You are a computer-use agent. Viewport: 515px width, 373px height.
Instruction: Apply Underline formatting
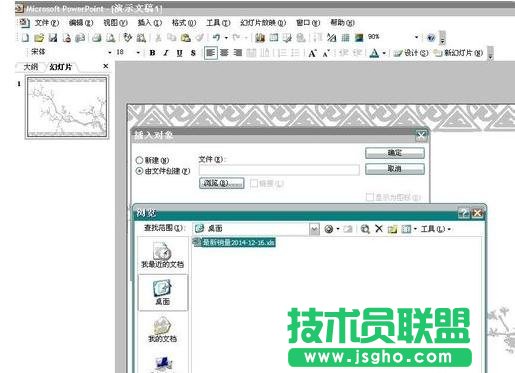tap(180, 53)
